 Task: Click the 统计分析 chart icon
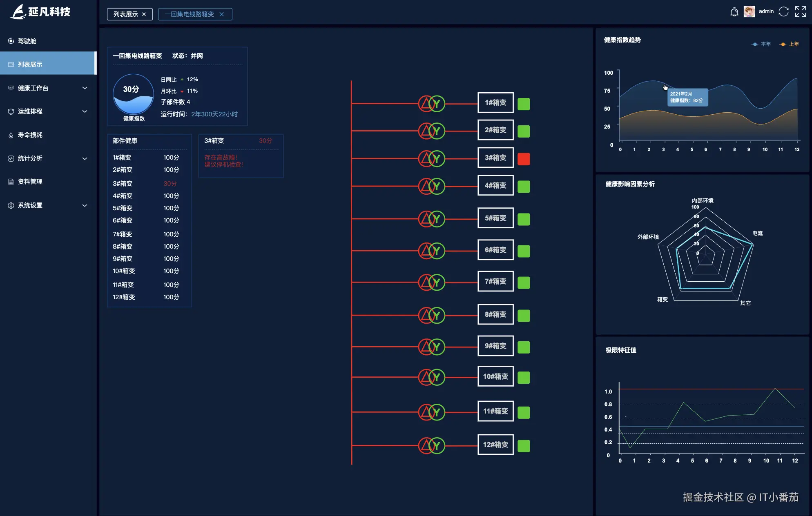tap(11, 158)
